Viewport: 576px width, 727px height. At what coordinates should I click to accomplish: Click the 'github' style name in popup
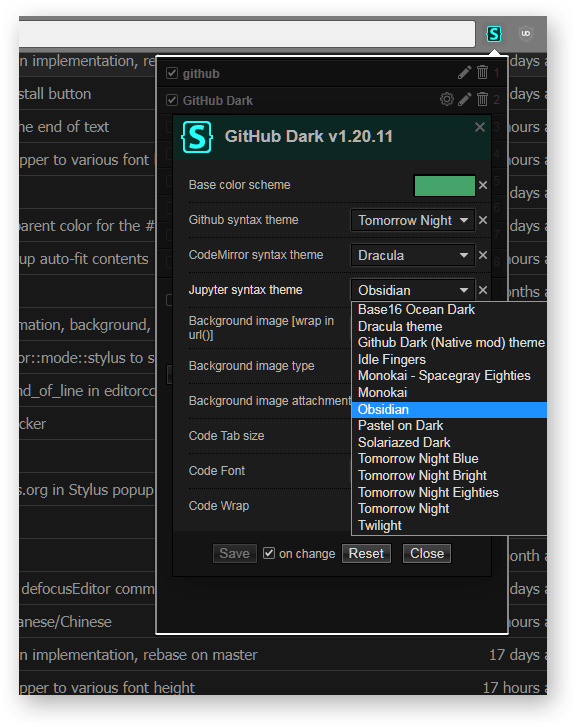pos(201,74)
